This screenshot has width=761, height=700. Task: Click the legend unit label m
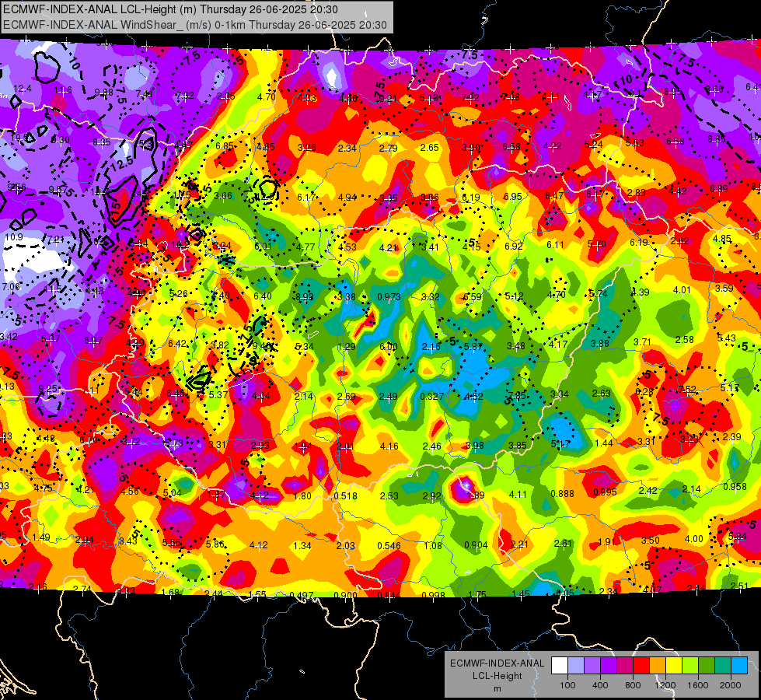[x=497, y=688]
